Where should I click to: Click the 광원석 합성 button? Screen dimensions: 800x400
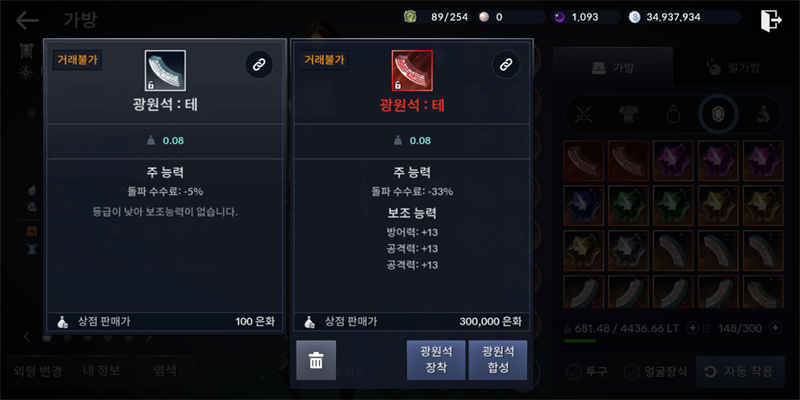click(x=498, y=360)
